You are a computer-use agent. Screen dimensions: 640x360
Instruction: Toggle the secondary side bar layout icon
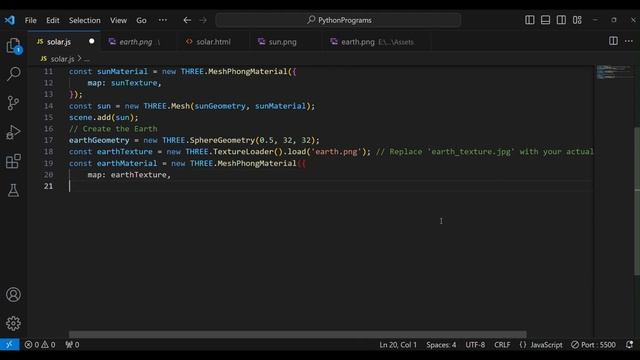(561, 20)
